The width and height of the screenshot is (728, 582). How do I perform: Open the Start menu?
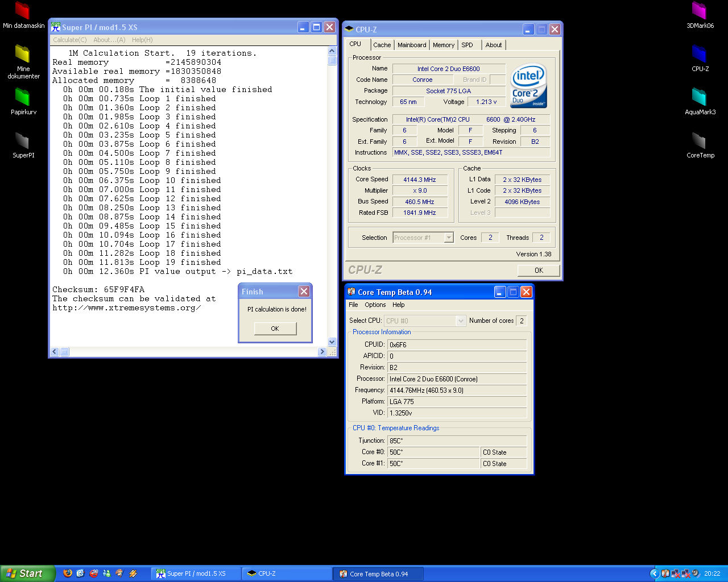pos(28,573)
